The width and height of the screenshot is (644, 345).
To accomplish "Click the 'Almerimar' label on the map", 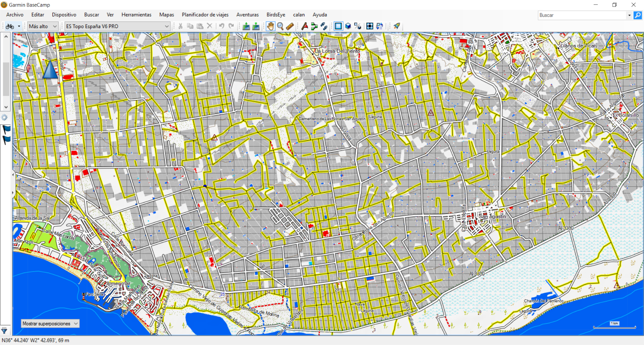I will (x=118, y=283).
